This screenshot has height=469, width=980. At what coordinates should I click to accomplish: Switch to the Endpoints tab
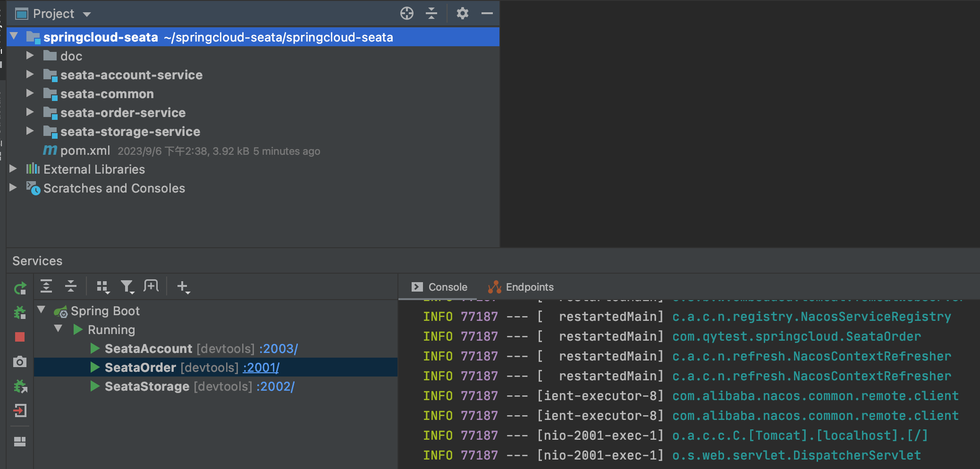pyautogui.click(x=521, y=287)
